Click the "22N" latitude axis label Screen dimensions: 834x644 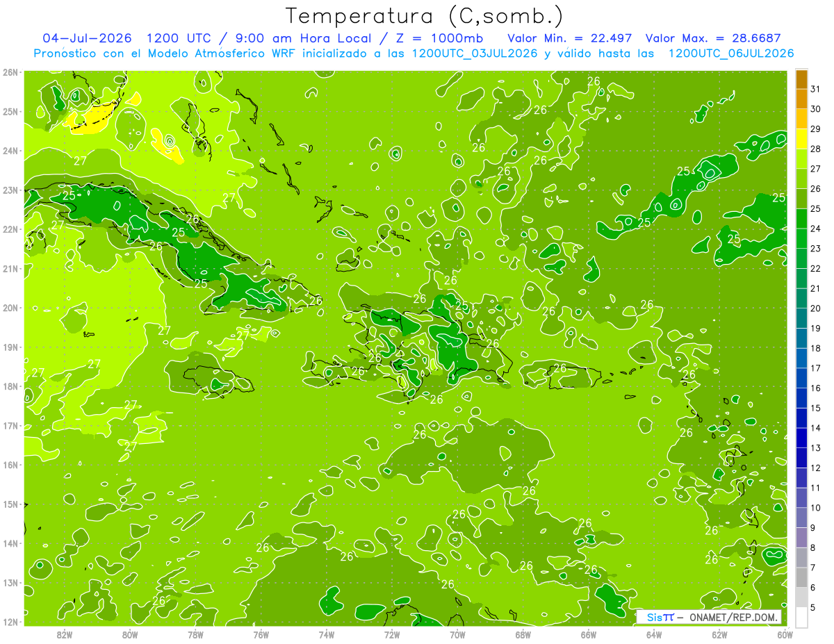(10, 229)
